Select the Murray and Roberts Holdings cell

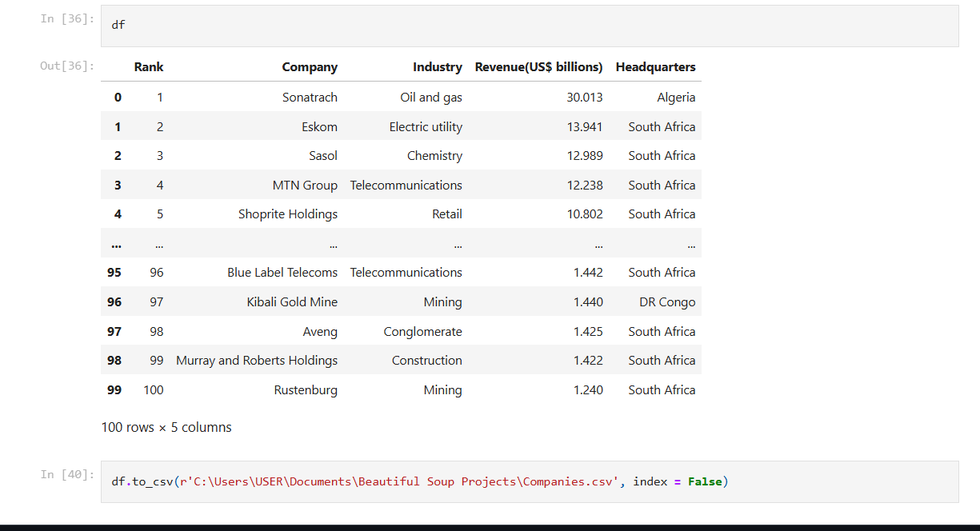[257, 361]
